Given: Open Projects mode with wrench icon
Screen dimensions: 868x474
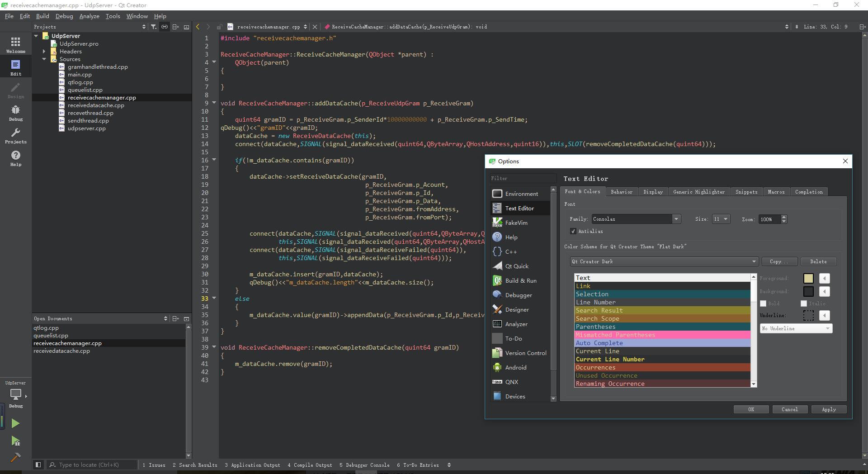Looking at the screenshot, I should pos(16,136).
